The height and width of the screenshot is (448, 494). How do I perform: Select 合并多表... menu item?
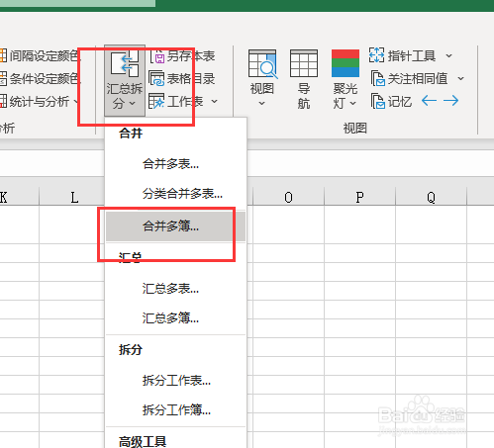coord(175,164)
